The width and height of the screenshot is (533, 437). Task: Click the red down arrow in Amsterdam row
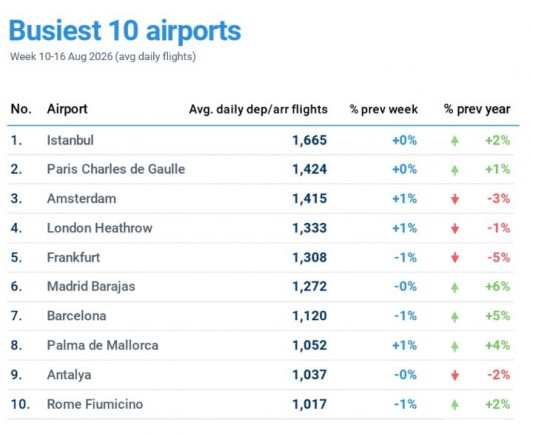[x=454, y=199]
